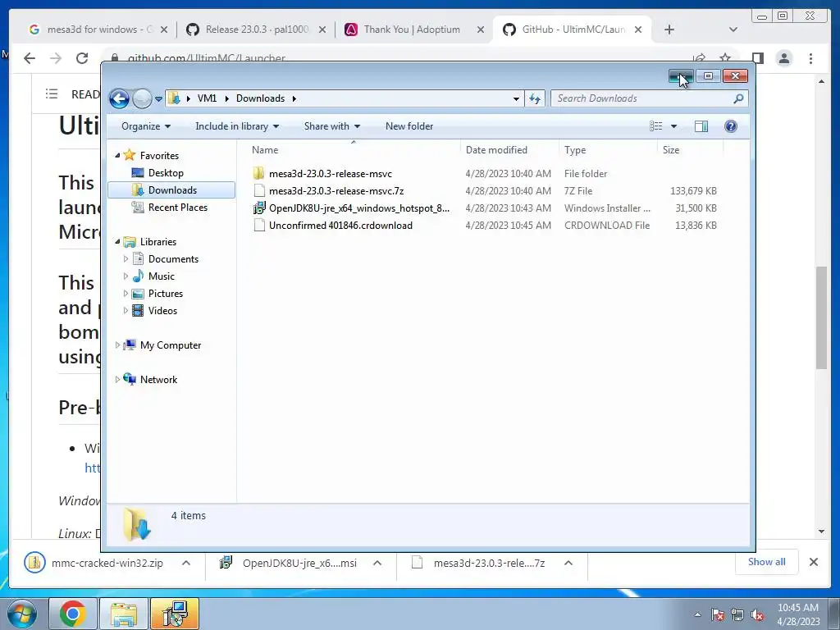This screenshot has width=840, height=630.
Task: Click Windows Explorer taskbar icon
Action: pyautogui.click(x=124, y=614)
